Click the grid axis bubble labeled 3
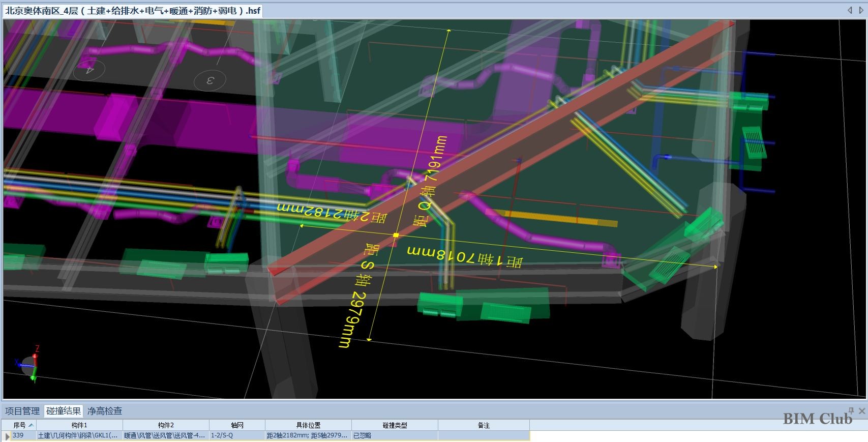Viewport: 868px width, 442px height. [x=210, y=80]
